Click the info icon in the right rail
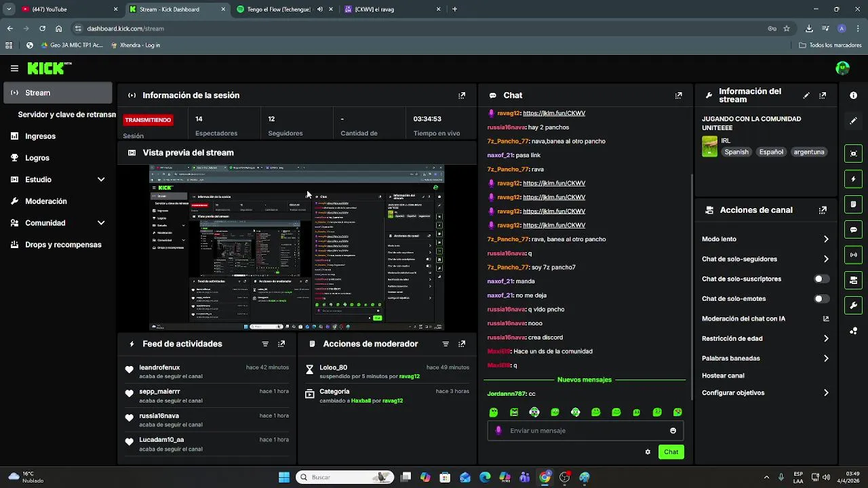 click(x=854, y=96)
